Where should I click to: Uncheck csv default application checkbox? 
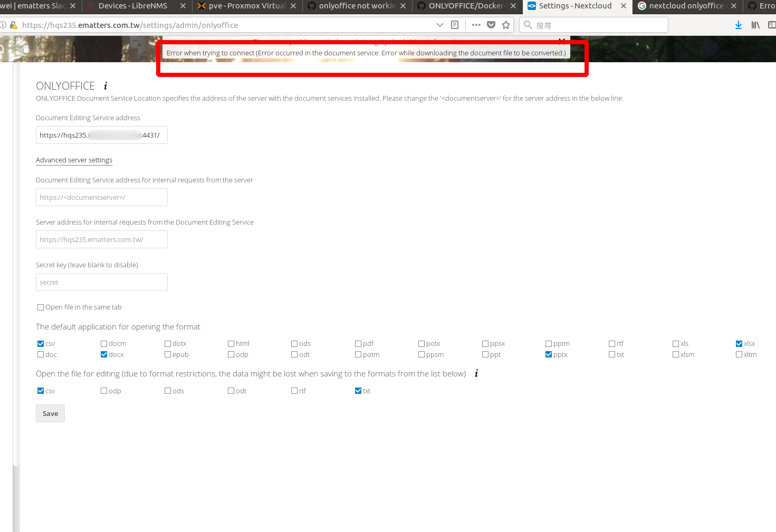point(41,344)
